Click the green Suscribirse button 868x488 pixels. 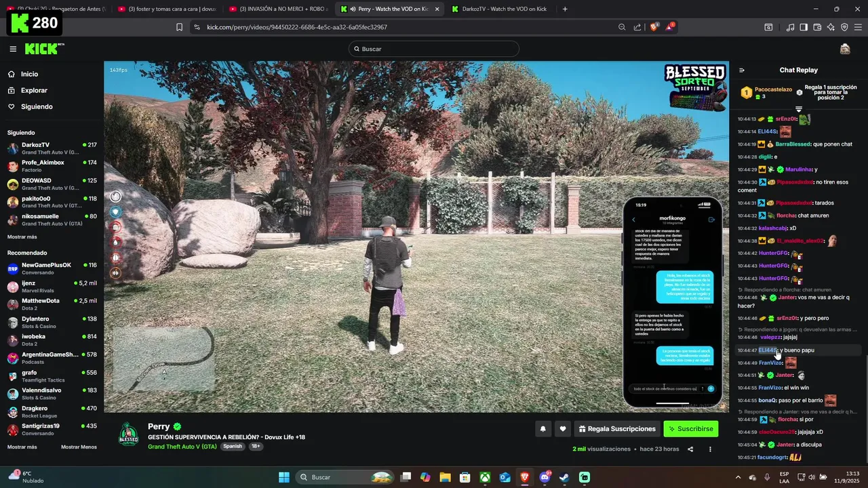(690, 429)
